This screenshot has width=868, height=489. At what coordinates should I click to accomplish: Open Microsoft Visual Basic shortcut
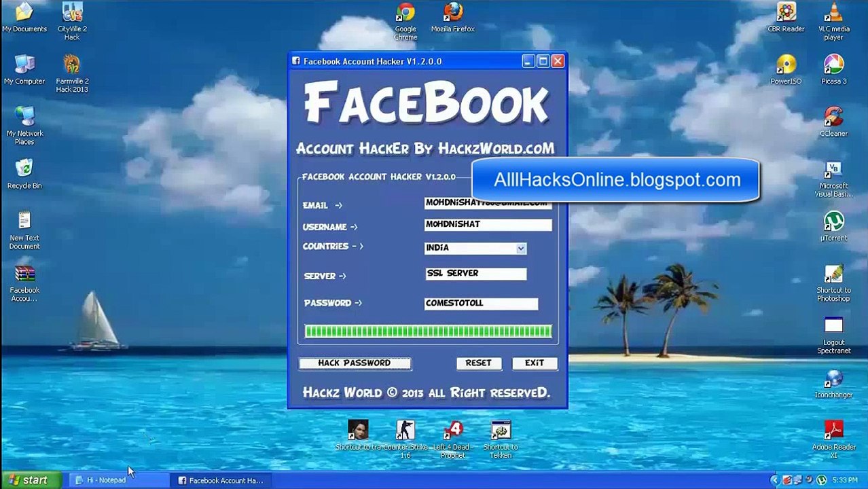[x=833, y=179]
